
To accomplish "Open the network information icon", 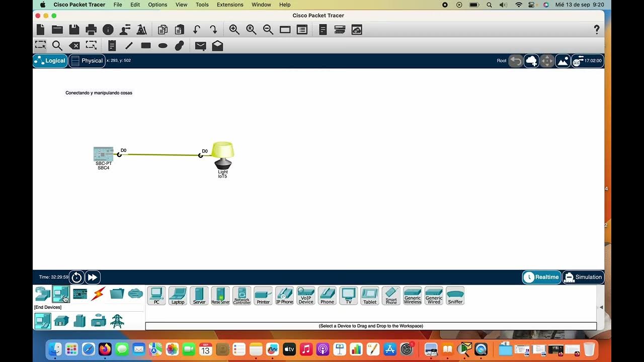I will tap(108, 30).
